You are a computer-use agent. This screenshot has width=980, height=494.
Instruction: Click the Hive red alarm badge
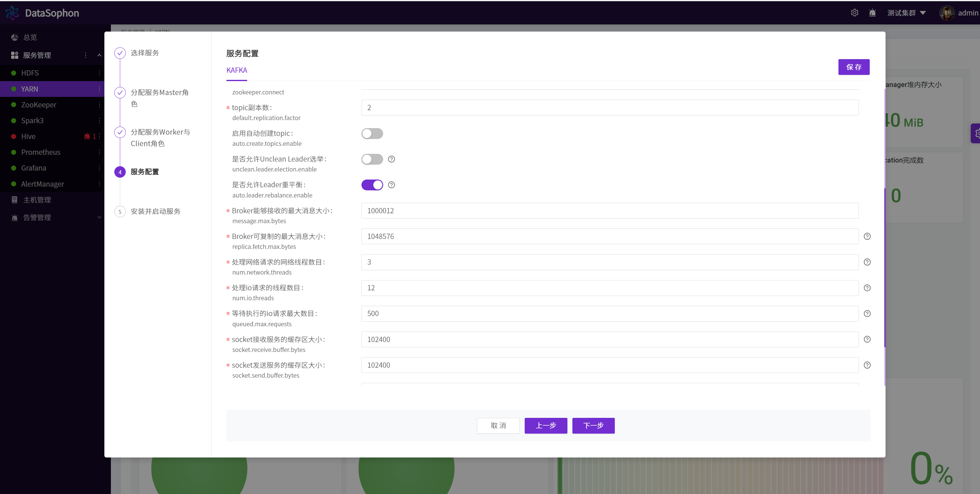(x=90, y=136)
